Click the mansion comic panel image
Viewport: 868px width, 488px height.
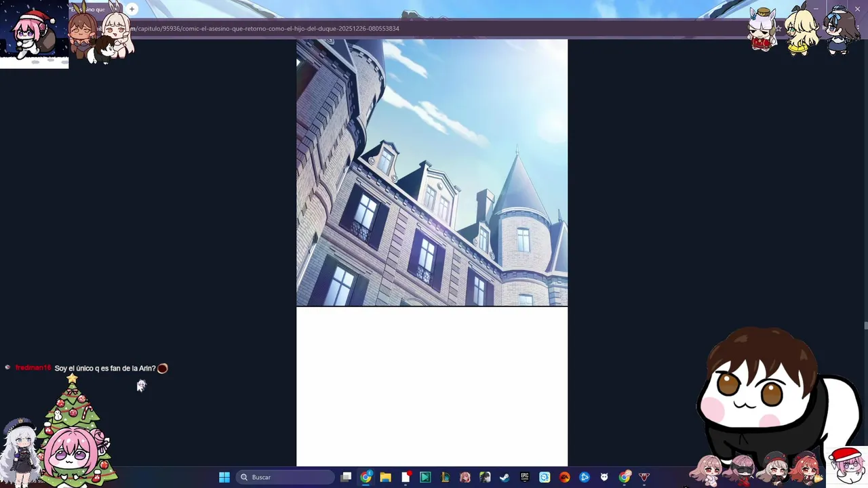pos(432,172)
